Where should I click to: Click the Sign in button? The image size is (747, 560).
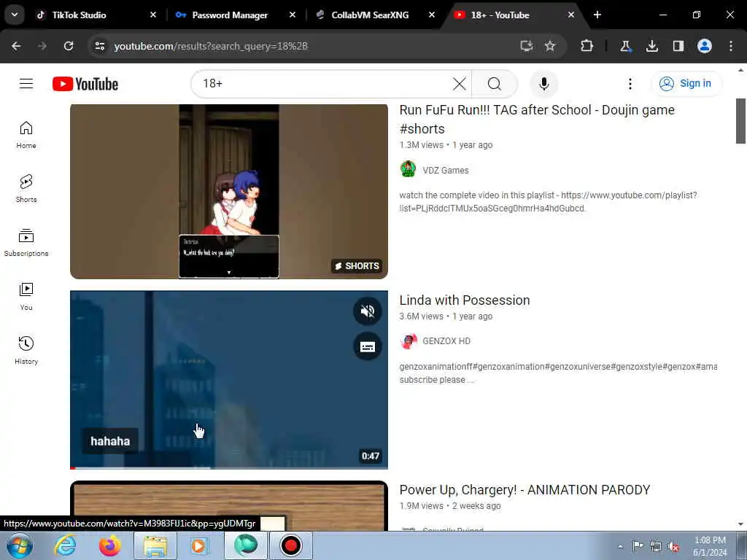tap(686, 84)
